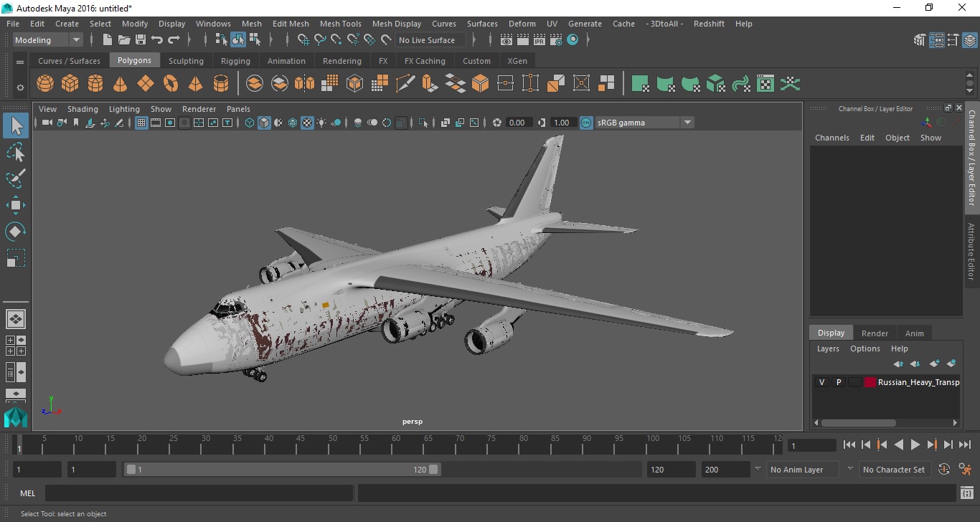
Task: Click the time range slider bar
Action: tap(283, 470)
